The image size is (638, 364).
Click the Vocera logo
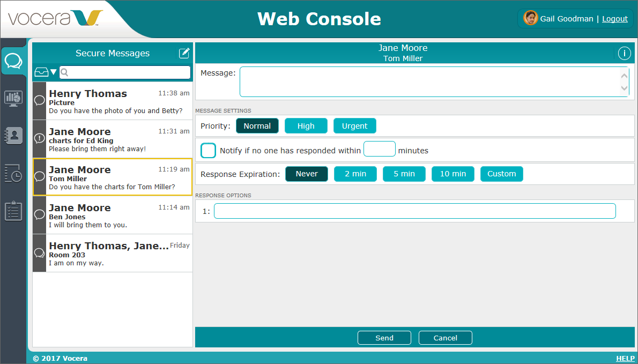pyautogui.click(x=55, y=19)
